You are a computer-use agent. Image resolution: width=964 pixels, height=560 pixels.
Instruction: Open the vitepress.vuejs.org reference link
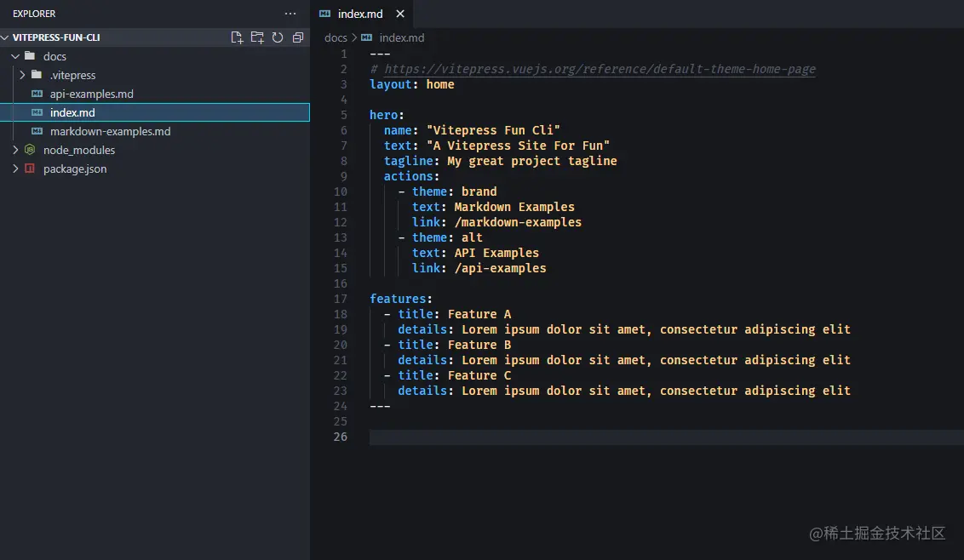(600, 69)
